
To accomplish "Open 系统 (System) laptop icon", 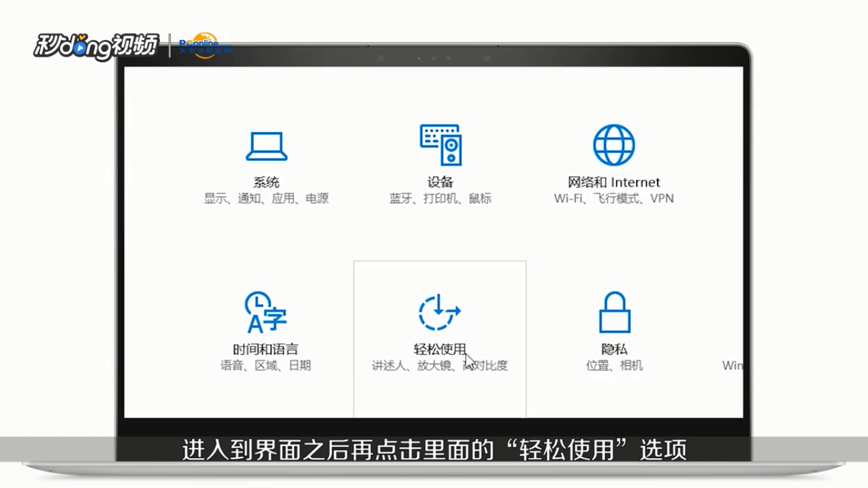I will tap(267, 145).
